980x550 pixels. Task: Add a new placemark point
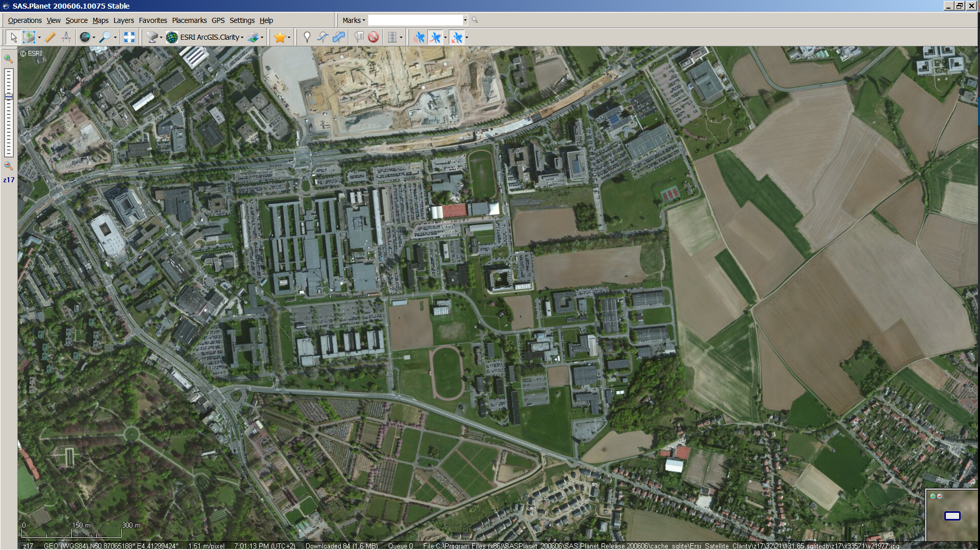[307, 37]
